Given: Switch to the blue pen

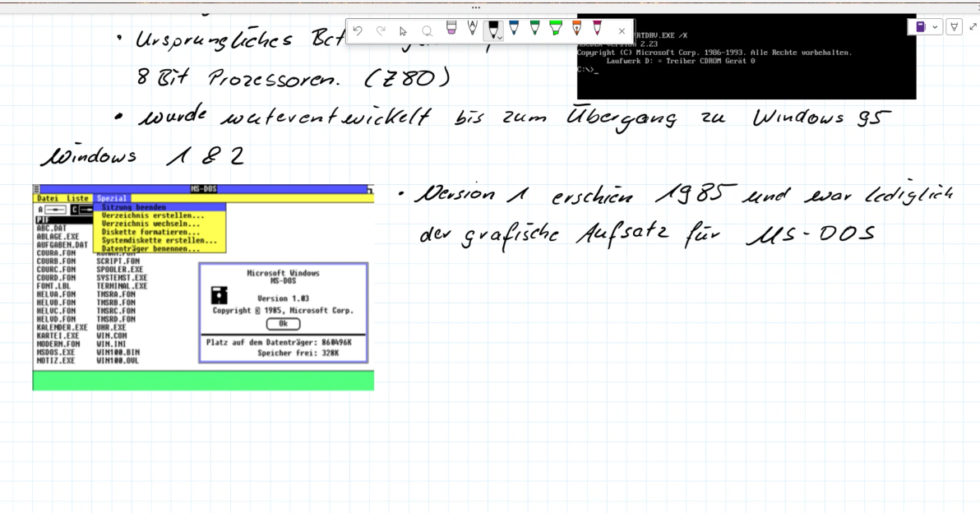Looking at the screenshot, I should point(514,28).
